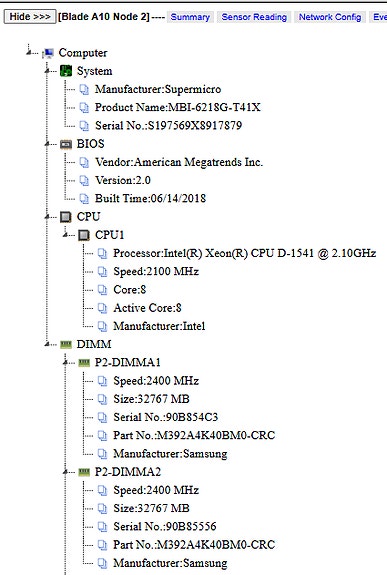
Task: Collapse the System node
Action: coord(47,71)
